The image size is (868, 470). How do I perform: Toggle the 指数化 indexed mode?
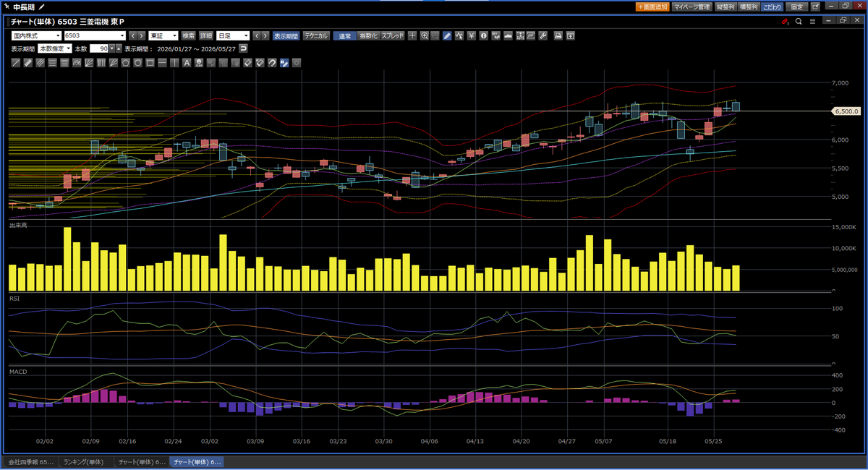369,35
